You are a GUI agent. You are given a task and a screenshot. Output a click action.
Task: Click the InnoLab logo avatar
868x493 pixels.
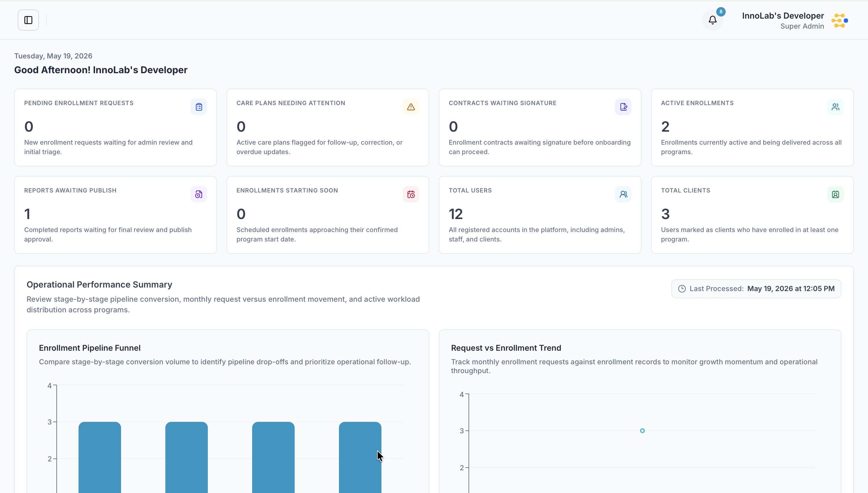pos(840,20)
